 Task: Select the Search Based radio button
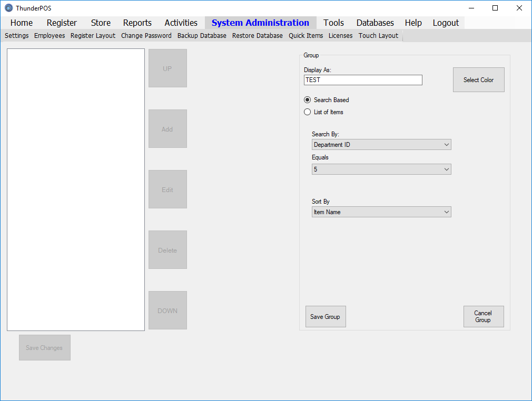pyautogui.click(x=308, y=100)
